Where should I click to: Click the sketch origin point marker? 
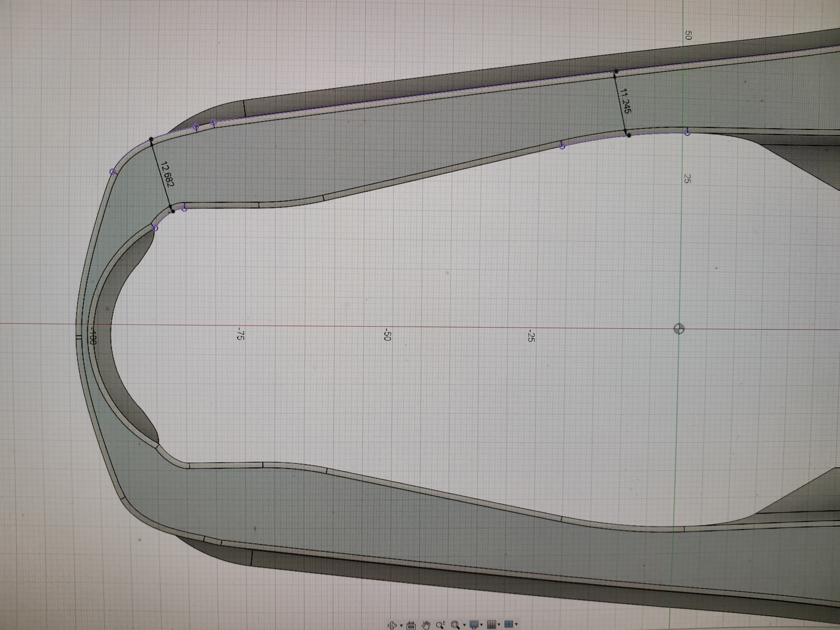[x=679, y=329]
